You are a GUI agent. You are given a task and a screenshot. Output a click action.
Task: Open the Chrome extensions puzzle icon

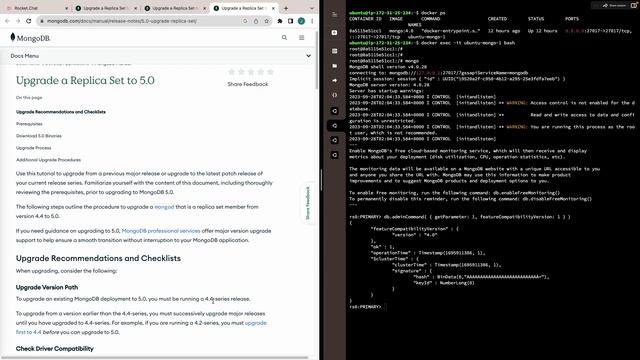[280, 21]
